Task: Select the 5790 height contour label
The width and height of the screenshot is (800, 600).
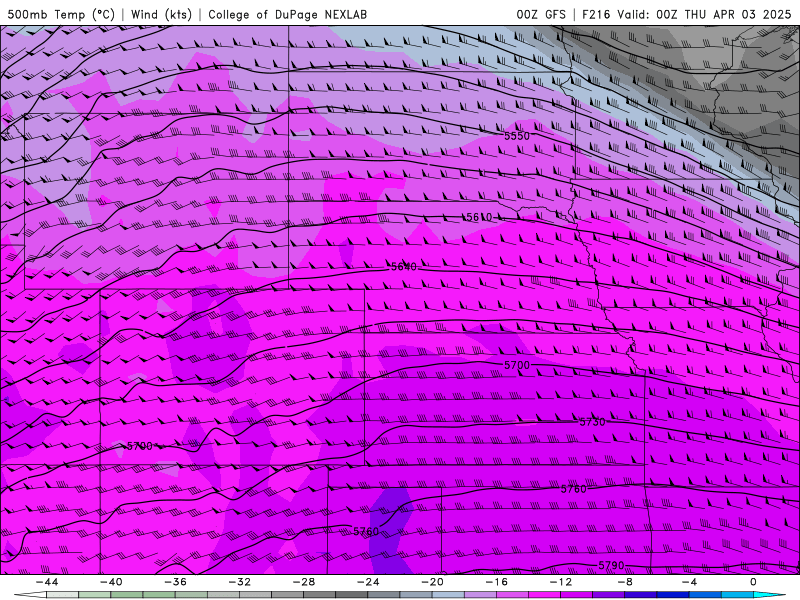Action: (611, 565)
